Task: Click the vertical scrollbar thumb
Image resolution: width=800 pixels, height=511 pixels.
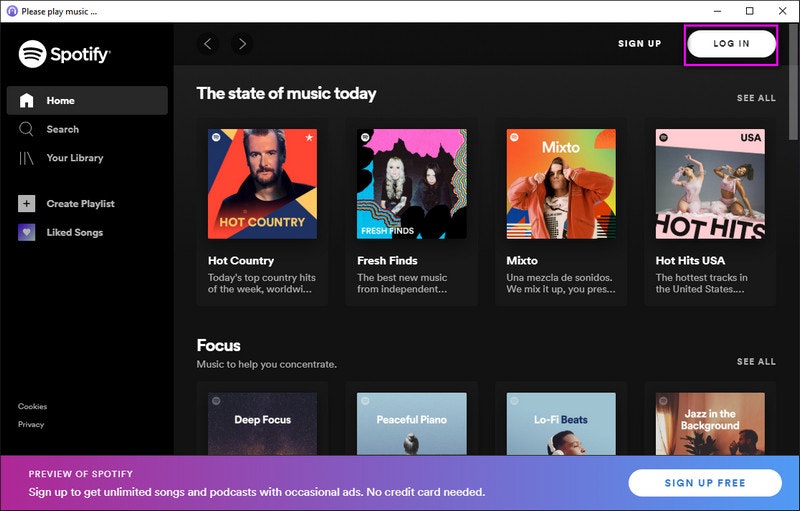Action: [794, 82]
